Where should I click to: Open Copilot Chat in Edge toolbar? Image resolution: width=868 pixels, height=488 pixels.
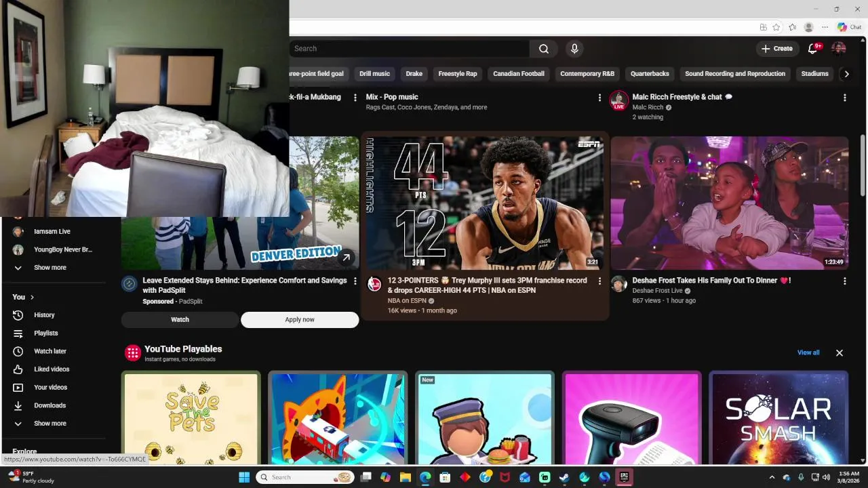[x=849, y=27]
